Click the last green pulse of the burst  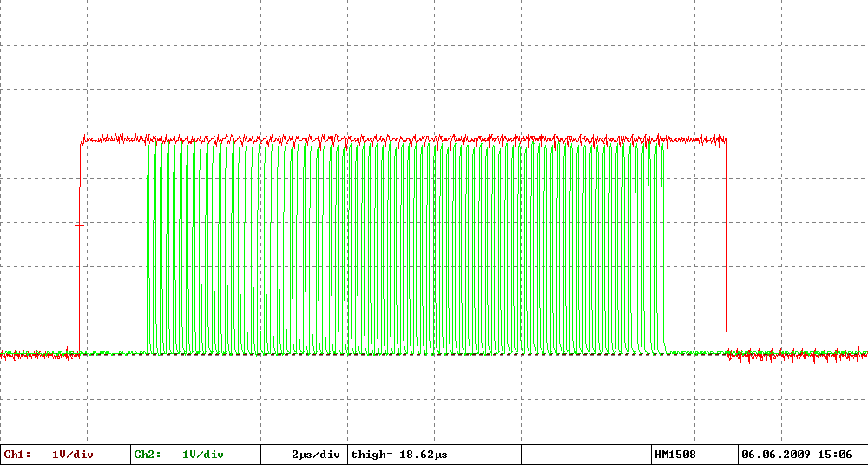point(662,248)
